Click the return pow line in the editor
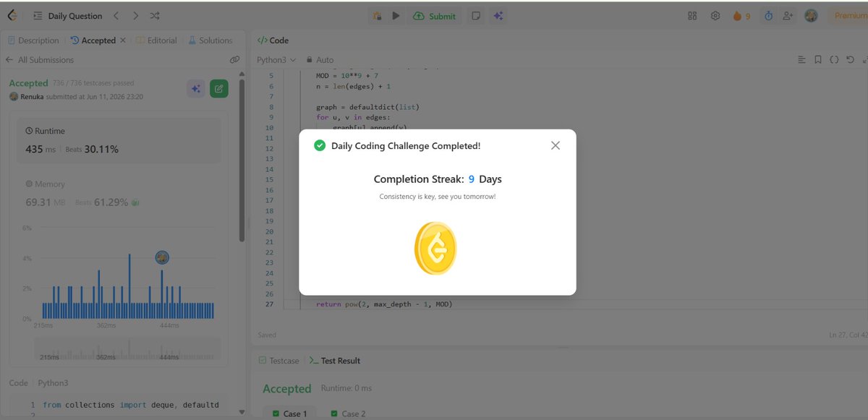This screenshot has width=868, height=420. [x=384, y=304]
